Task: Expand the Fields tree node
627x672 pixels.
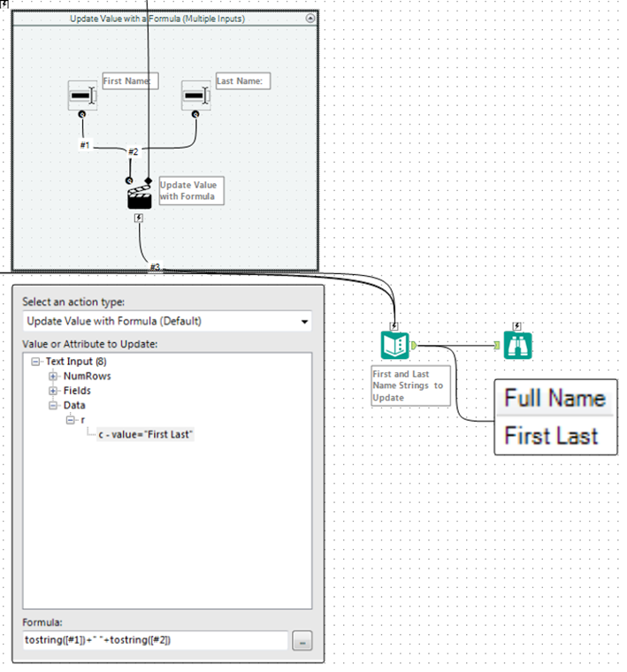Action: pyautogui.click(x=53, y=391)
